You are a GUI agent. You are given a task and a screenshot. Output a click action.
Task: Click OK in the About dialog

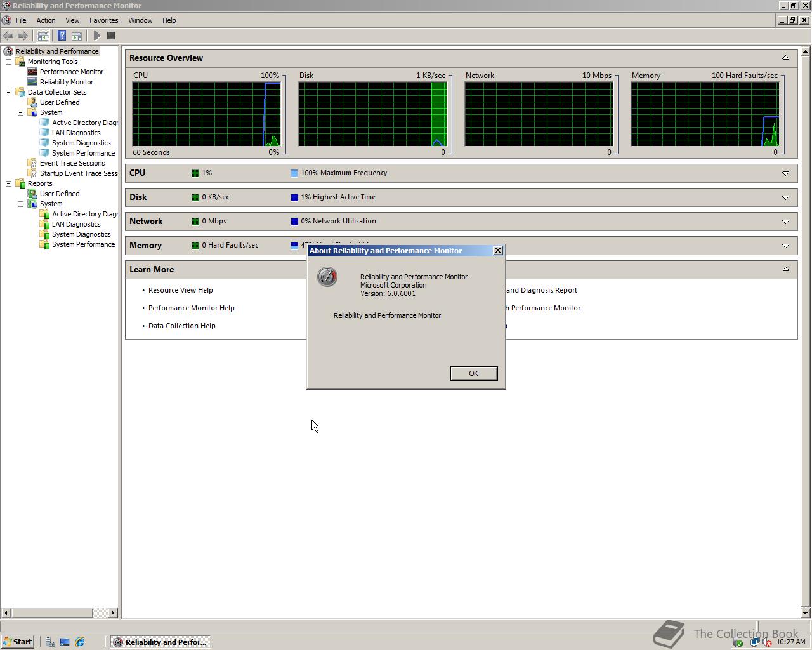point(474,373)
